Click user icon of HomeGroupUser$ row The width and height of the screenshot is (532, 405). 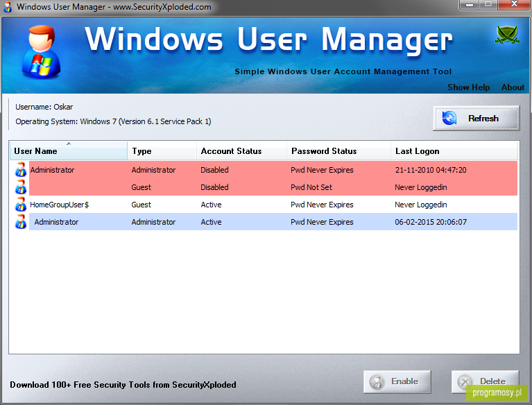21,204
